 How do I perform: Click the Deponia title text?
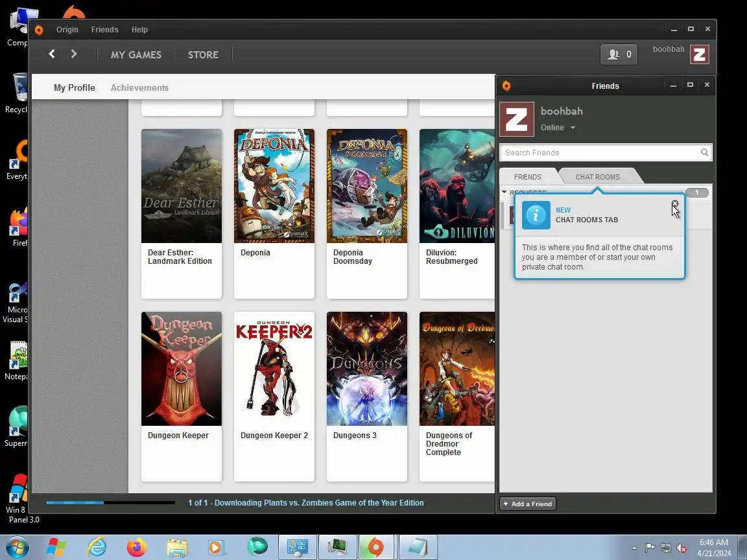(x=255, y=253)
